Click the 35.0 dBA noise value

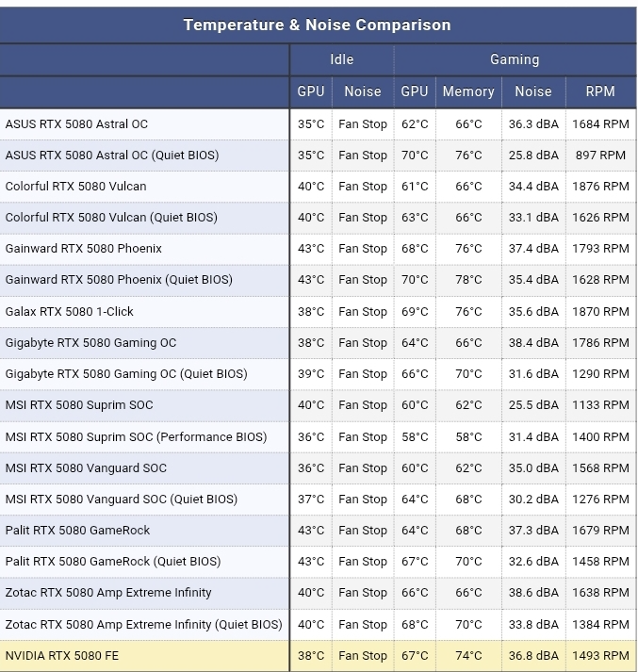(533, 468)
